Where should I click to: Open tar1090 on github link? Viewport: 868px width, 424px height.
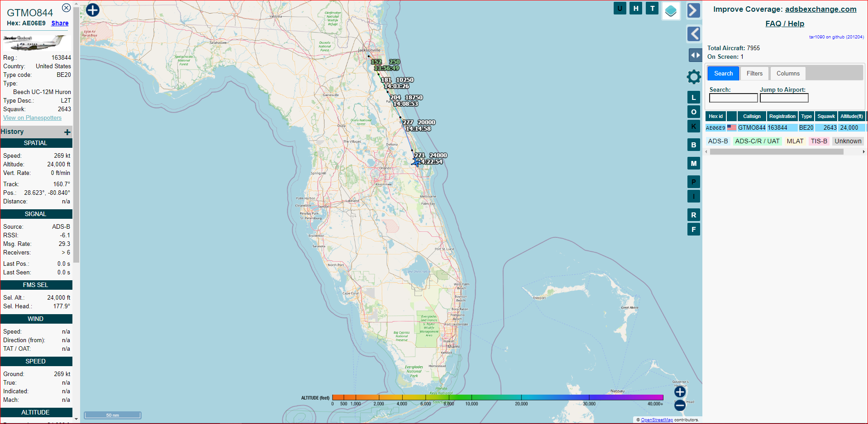(836, 37)
